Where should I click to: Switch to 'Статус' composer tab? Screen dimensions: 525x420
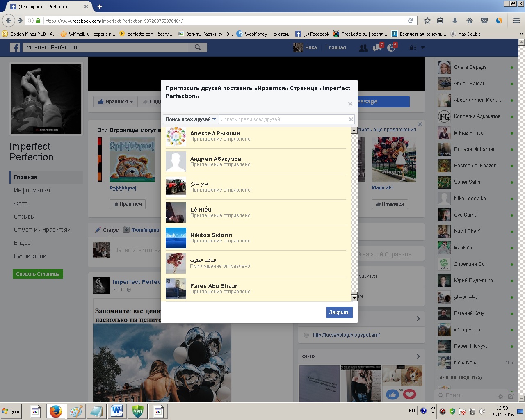(107, 230)
